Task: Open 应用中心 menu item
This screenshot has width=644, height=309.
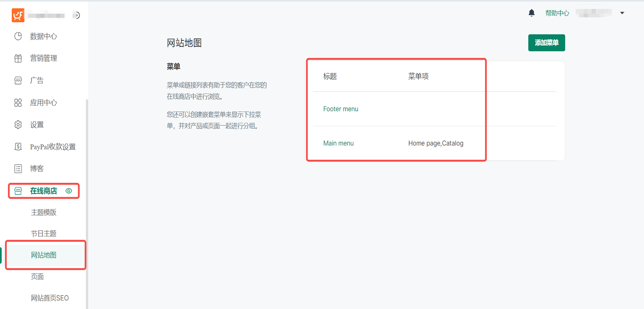Action: [x=44, y=103]
